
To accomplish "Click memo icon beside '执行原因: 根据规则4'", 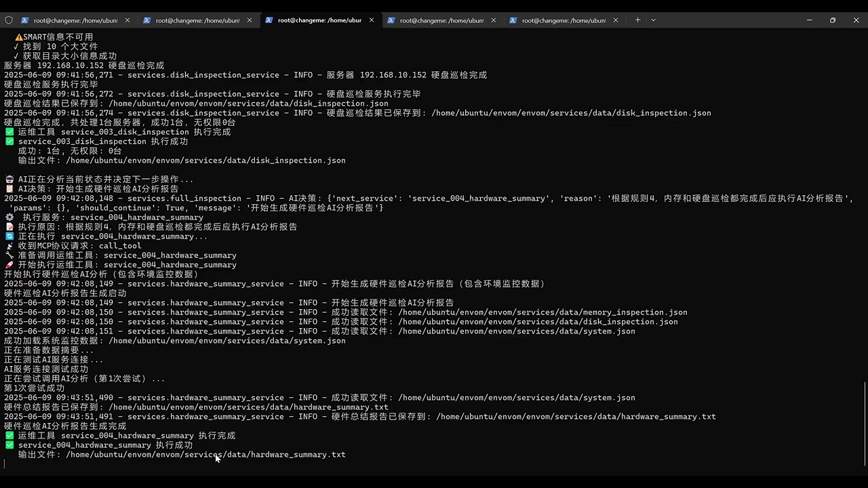I will [9, 227].
